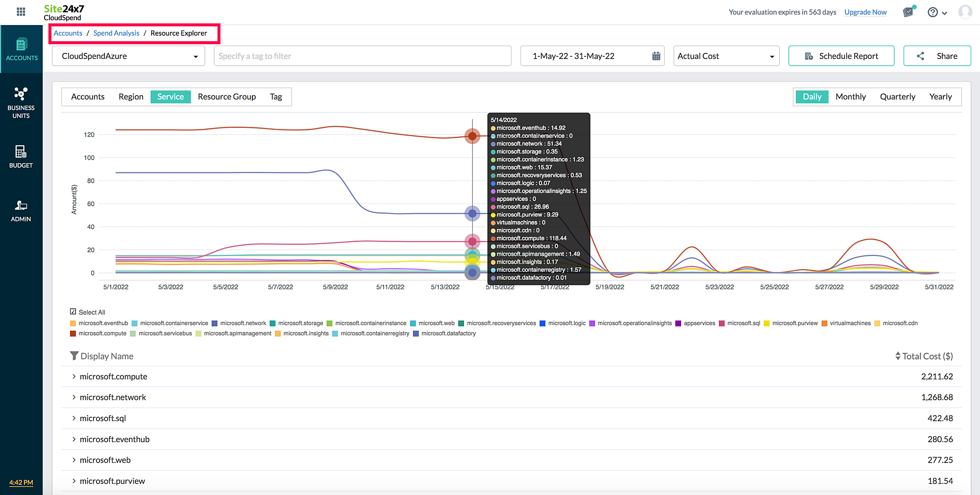Open the calendar icon in date range picker
980x495 pixels.
tap(657, 56)
